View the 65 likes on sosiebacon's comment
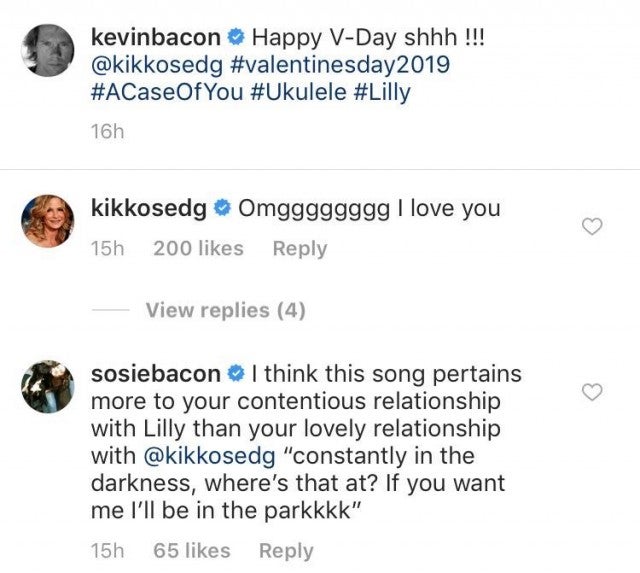 [x=191, y=550]
